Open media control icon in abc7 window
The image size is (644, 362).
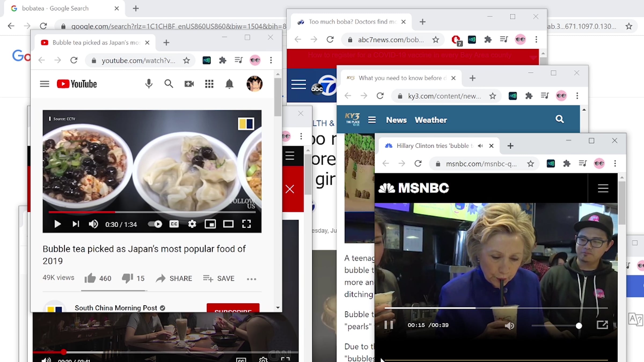pos(504,40)
